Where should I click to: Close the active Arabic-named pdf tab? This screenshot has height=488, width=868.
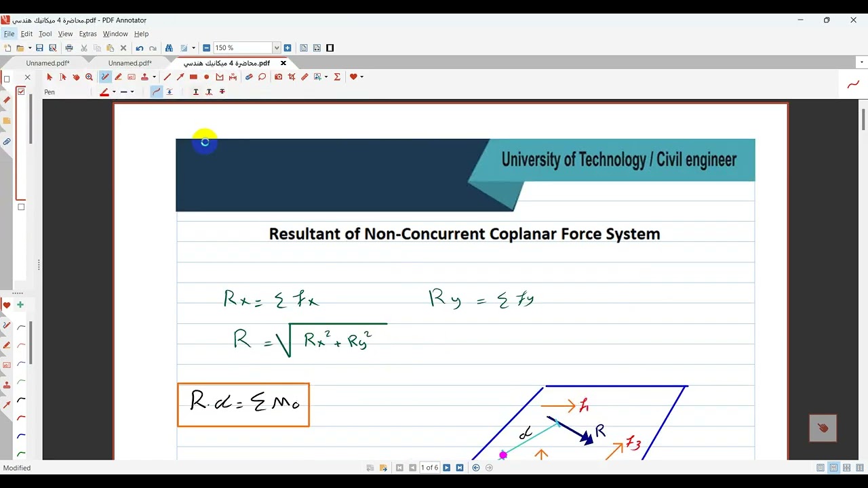click(283, 63)
